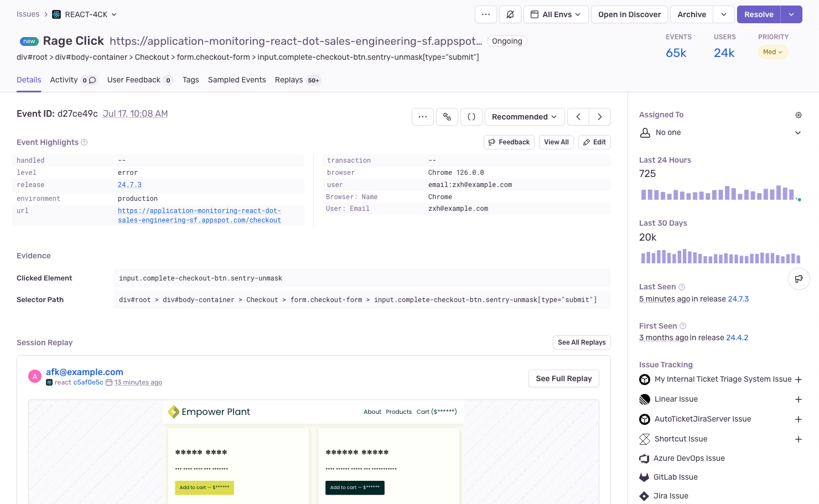Open the event actions ellipsis menu
Image resolution: width=819 pixels, height=504 pixels.
(x=423, y=117)
